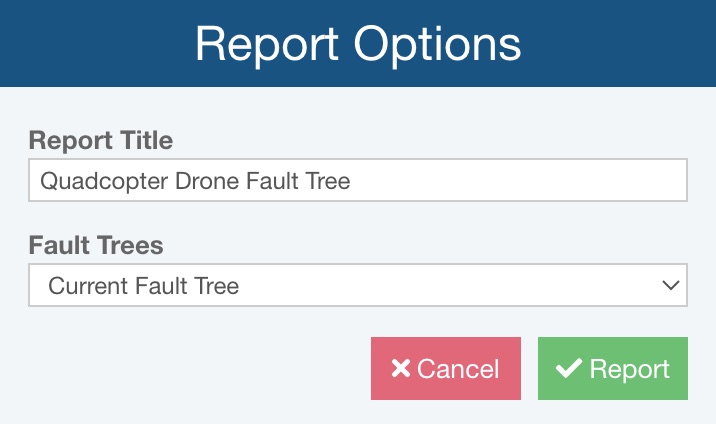Viewport: 716px width, 424px height.
Task: Click the 'Cancel' text label
Action: click(x=458, y=369)
